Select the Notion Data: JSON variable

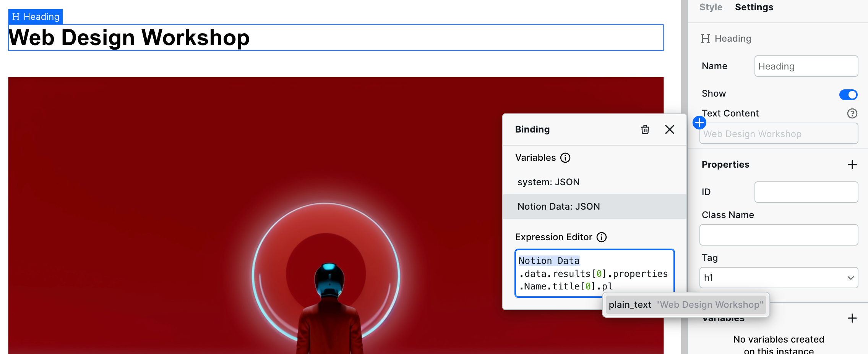(558, 206)
